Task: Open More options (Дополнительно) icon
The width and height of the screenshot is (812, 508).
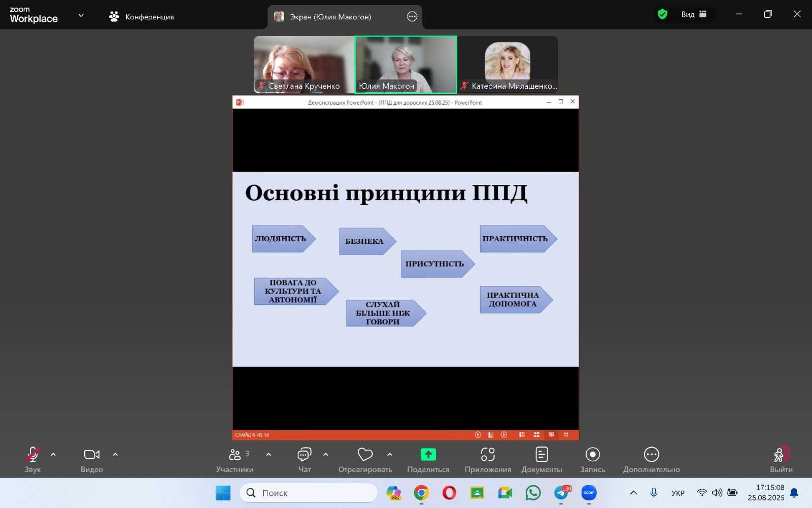Action: tap(651, 455)
